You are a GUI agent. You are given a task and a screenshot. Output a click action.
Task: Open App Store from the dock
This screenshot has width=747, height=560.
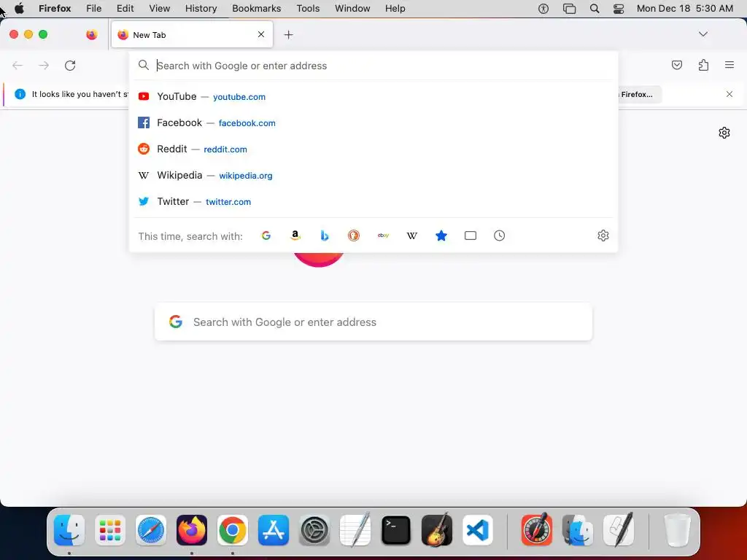274,530
